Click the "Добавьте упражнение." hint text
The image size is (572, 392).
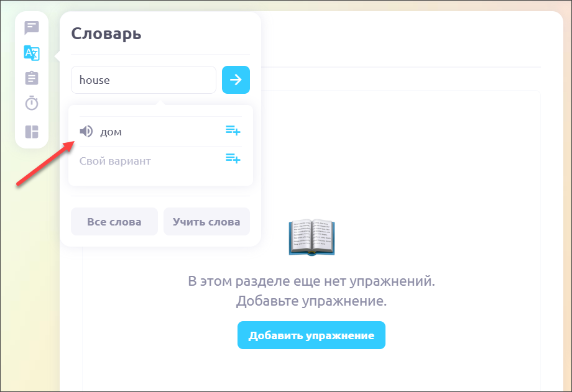pyautogui.click(x=311, y=301)
